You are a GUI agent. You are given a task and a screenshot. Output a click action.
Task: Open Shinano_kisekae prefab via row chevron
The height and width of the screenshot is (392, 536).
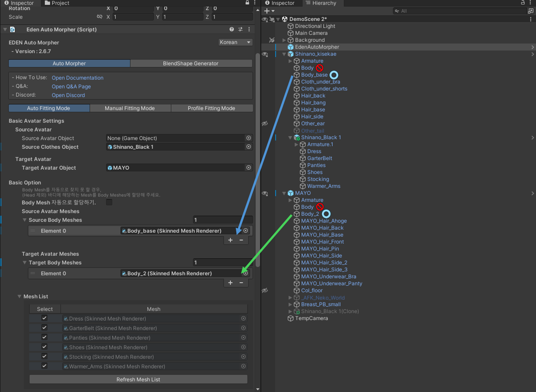pyautogui.click(x=533, y=54)
